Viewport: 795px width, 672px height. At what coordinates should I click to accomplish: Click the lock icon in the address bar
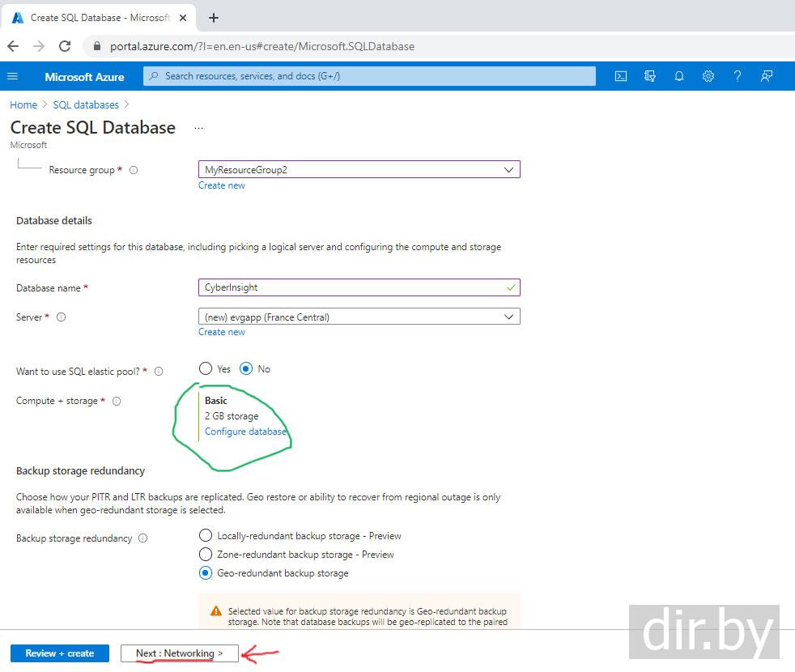97,46
